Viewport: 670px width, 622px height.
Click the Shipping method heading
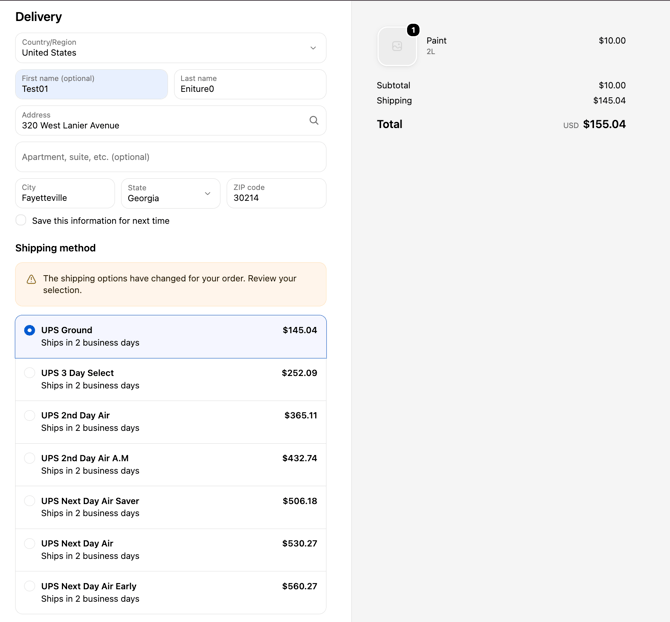pyautogui.click(x=56, y=248)
